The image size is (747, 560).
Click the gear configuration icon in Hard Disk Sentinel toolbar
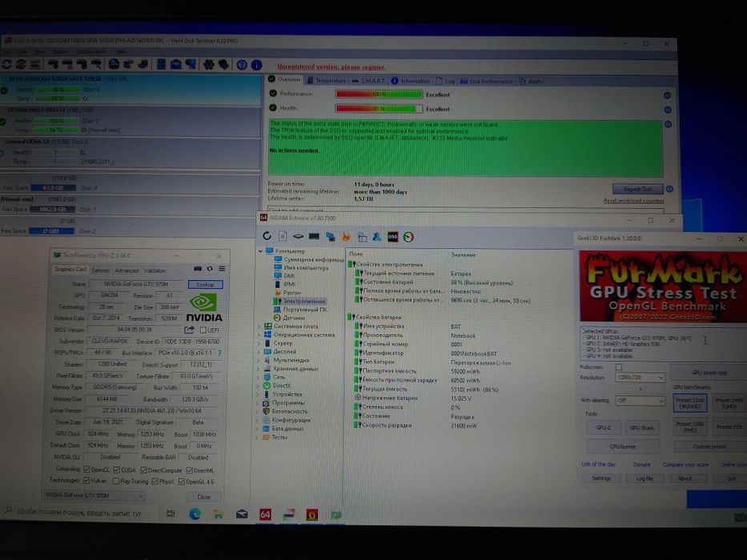coord(209,64)
